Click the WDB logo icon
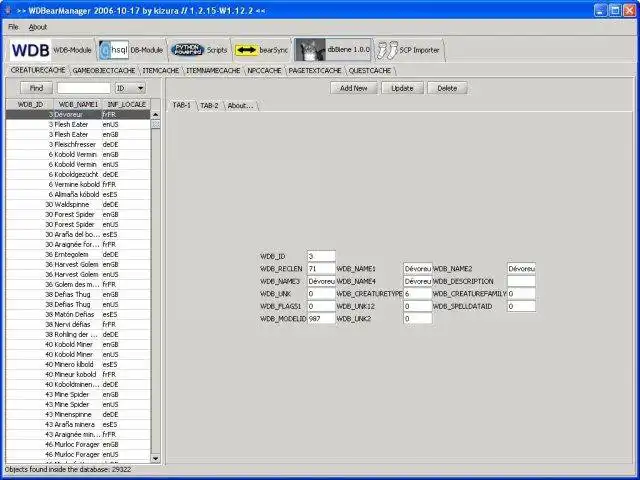This screenshot has height=480, width=640. pos(30,50)
